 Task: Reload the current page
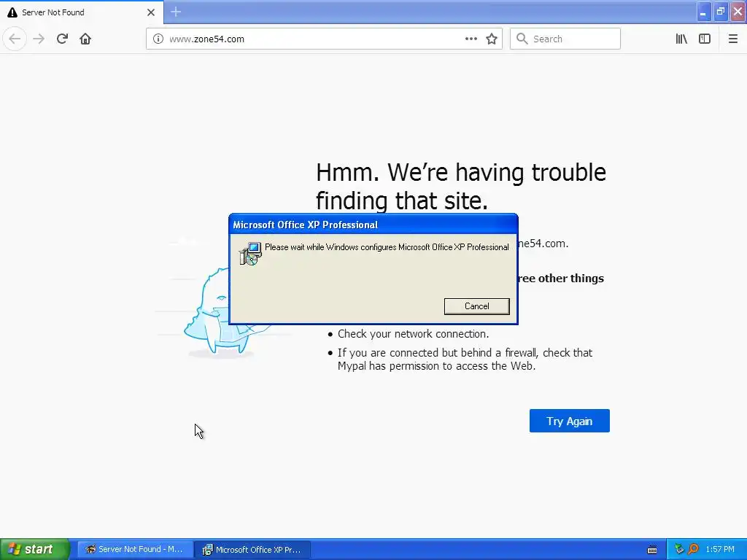click(62, 39)
